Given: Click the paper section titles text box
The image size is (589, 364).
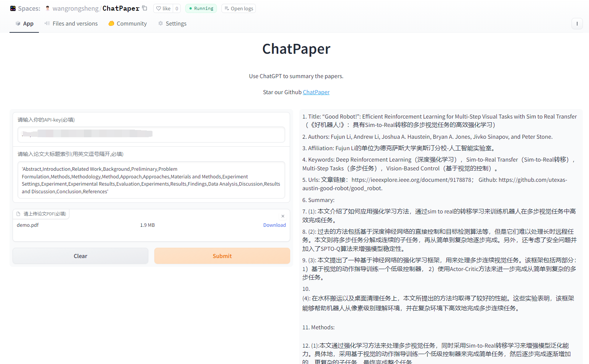Looking at the screenshot, I should [x=151, y=180].
